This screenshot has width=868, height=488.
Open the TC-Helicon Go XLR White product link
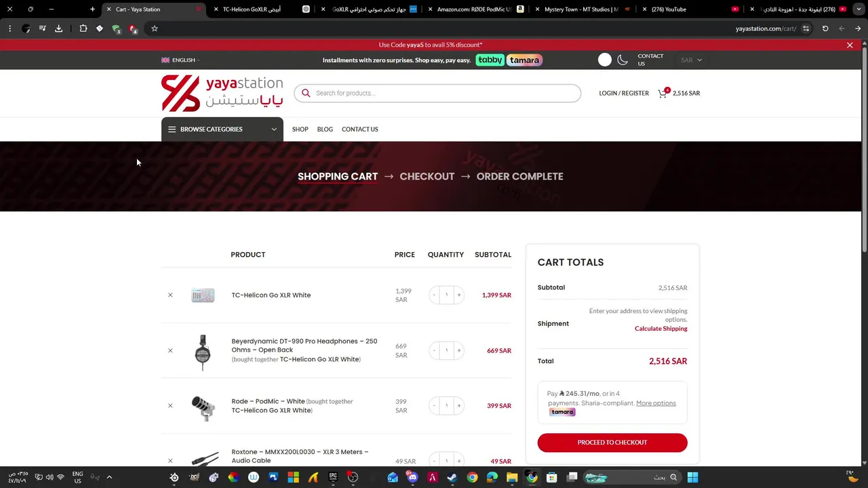(271, 295)
